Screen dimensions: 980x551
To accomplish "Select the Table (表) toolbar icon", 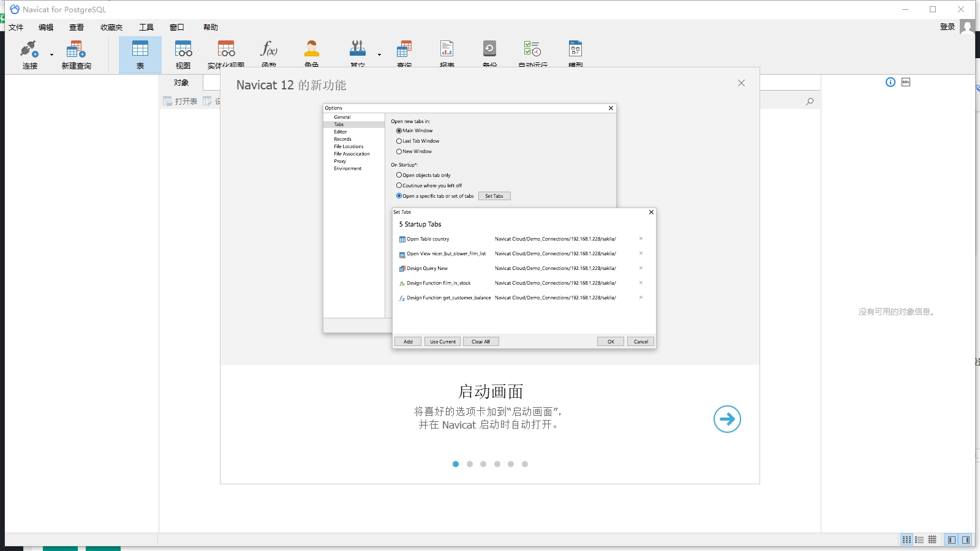I will (x=140, y=54).
